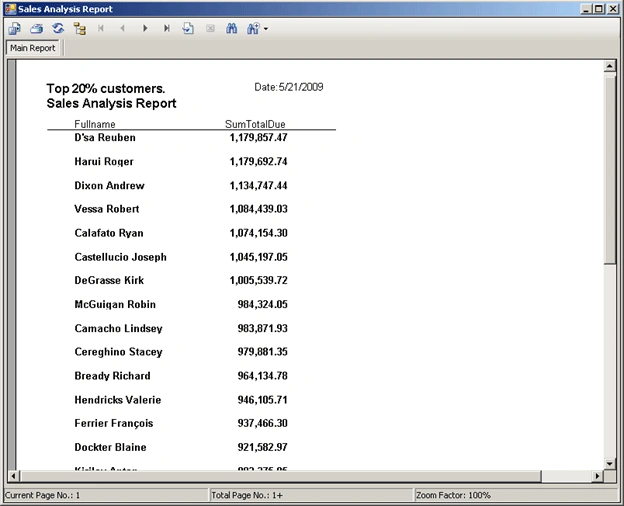Click the 'Top 20% customers.' heading
Image resolution: width=624 pixels, height=506 pixels.
[x=106, y=88]
